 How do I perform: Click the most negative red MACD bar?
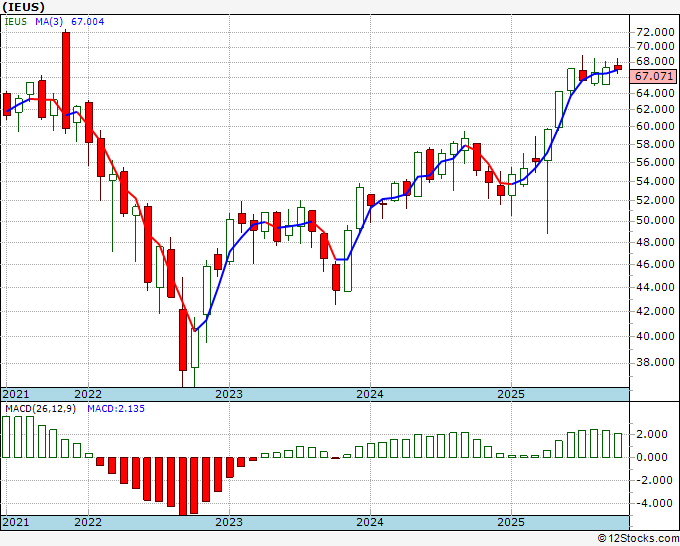183,486
